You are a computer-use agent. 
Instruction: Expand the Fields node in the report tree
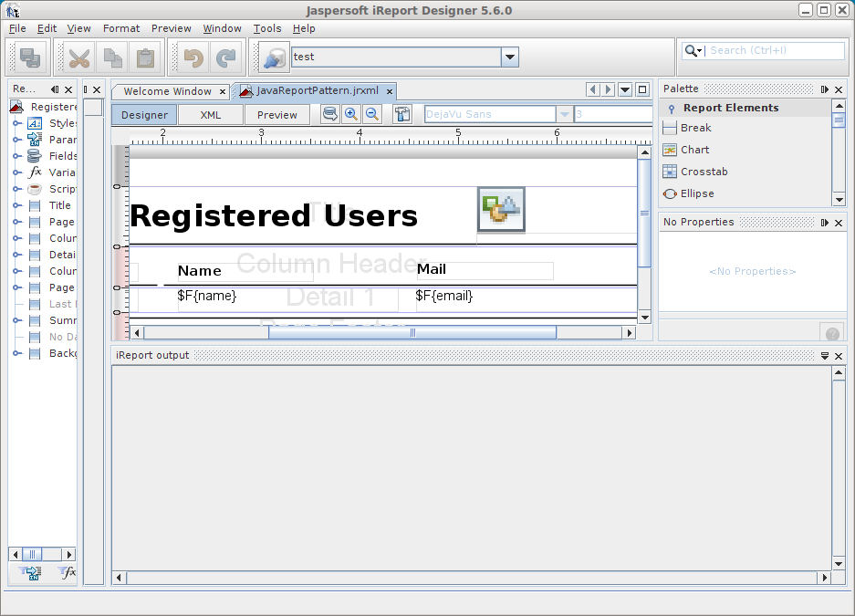coord(16,156)
